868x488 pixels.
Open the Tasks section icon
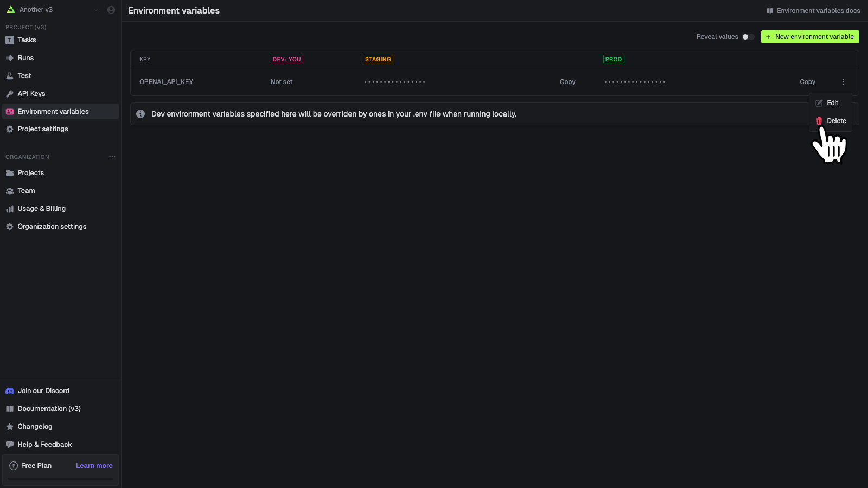click(x=9, y=40)
